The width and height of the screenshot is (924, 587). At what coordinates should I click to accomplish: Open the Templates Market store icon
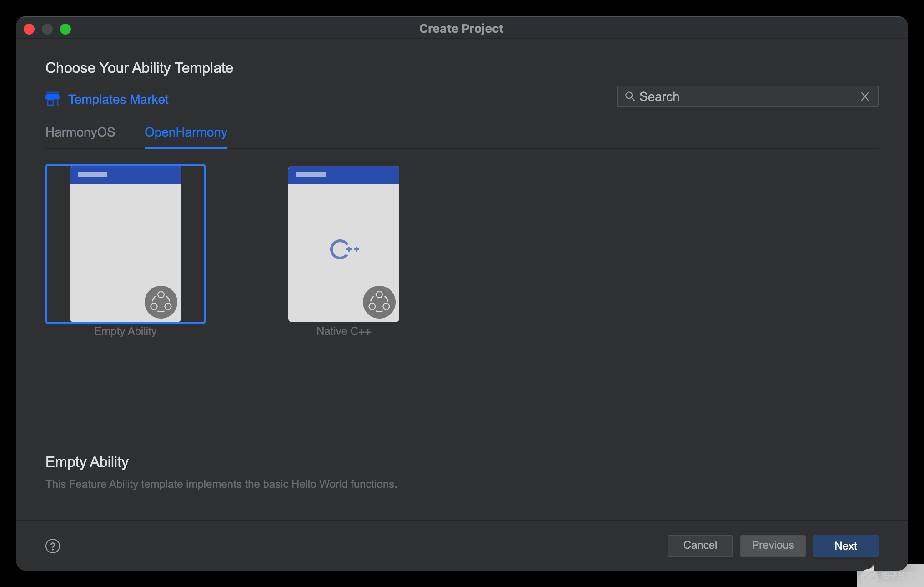coord(52,99)
